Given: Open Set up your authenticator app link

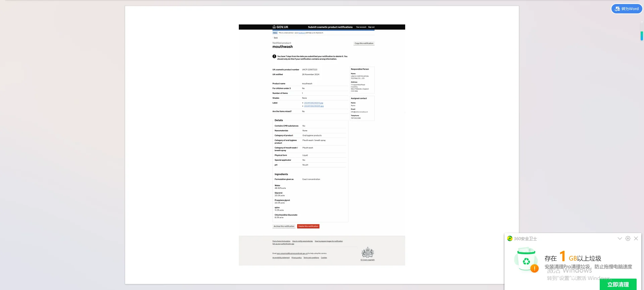Looking at the screenshot, I should (x=283, y=244).
